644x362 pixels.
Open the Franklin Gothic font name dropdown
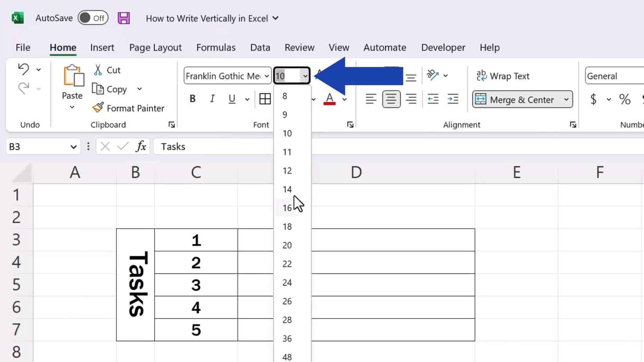267,76
